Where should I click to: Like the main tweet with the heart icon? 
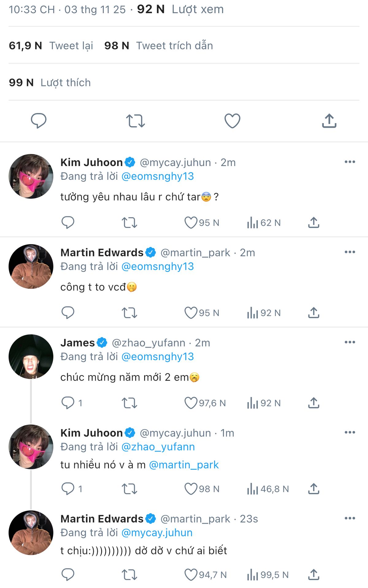point(232,121)
